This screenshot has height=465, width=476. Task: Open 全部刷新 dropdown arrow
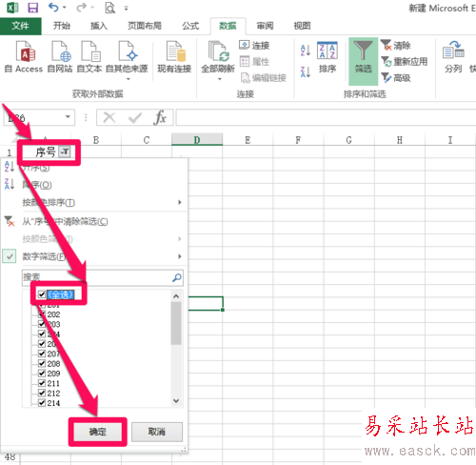(x=219, y=79)
